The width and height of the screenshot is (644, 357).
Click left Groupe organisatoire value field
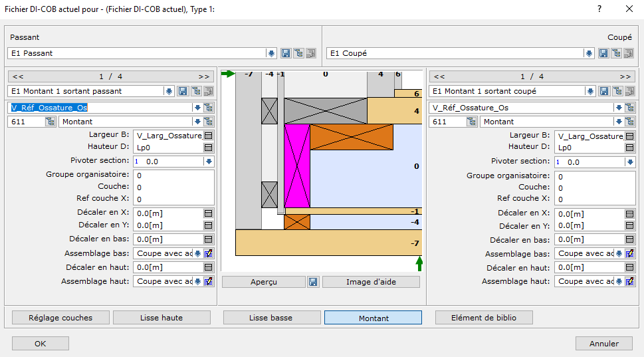173,176
